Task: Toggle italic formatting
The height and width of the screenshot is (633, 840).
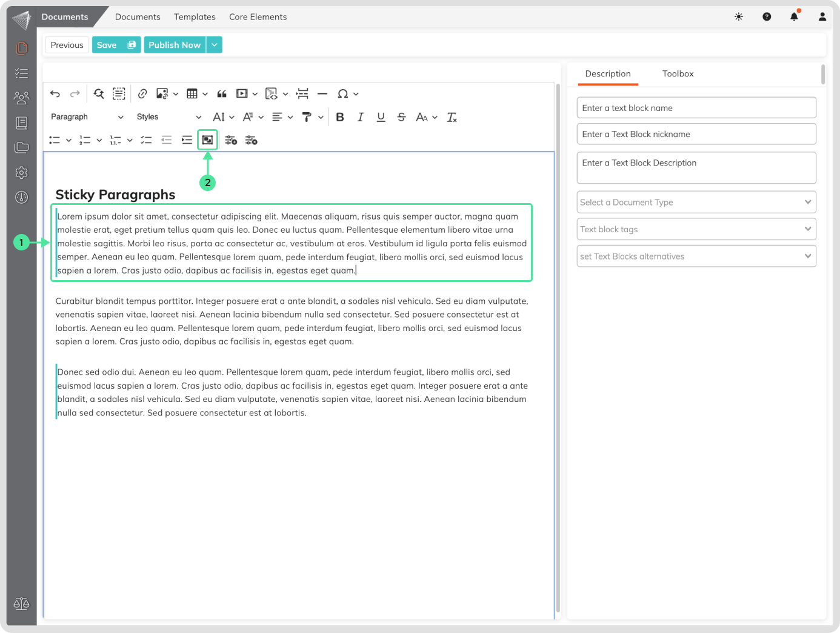Action: coord(361,117)
